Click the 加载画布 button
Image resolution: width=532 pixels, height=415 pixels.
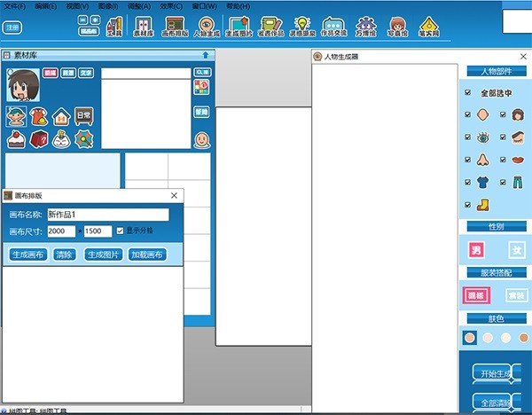click(x=146, y=254)
